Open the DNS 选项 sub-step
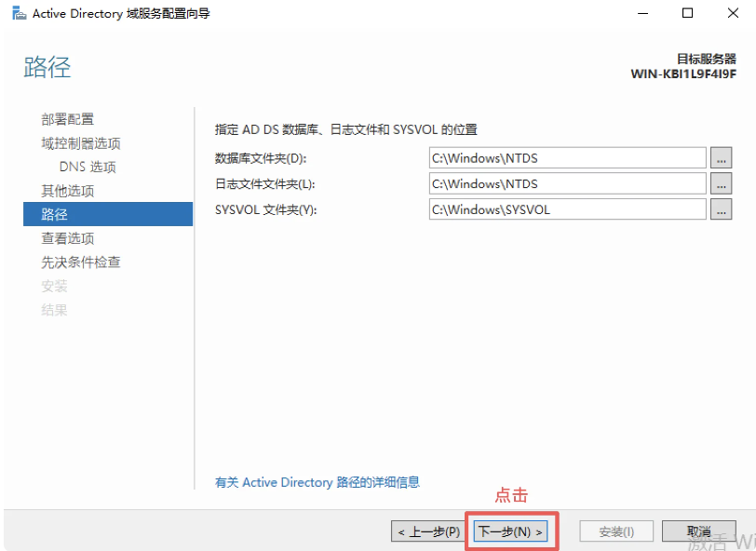756x551 pixels. 88,168
